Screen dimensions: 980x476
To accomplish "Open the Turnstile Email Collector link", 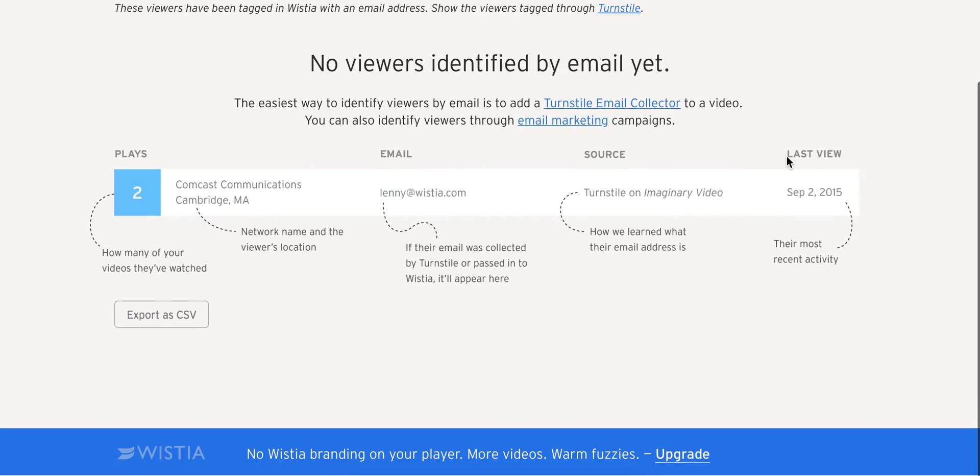I will 612,103.
